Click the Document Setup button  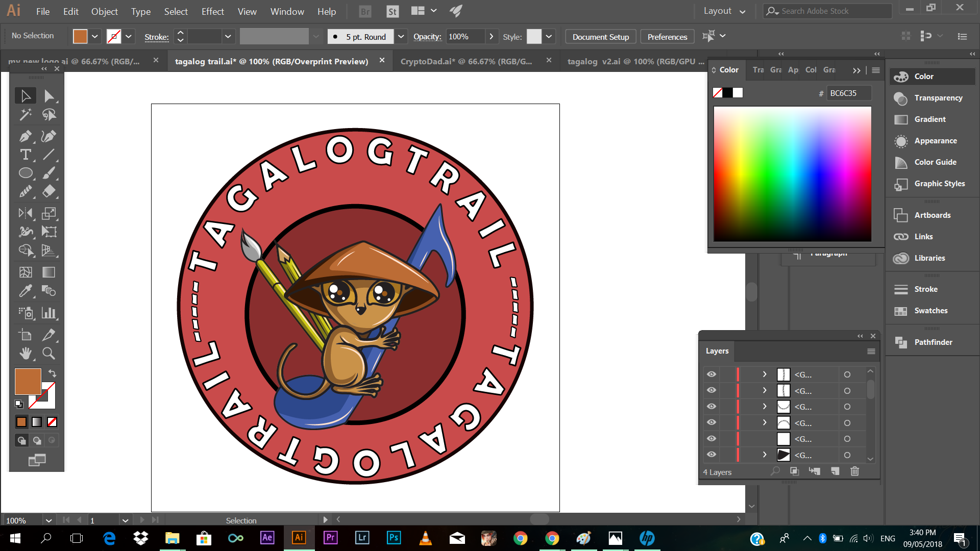[x=601, y=37]
